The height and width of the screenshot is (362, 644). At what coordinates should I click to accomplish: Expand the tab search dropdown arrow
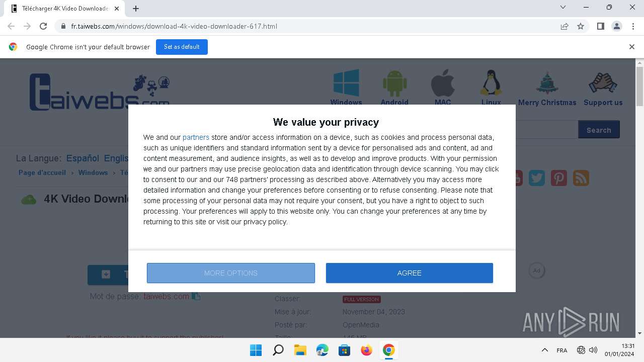tap(563, 8)
